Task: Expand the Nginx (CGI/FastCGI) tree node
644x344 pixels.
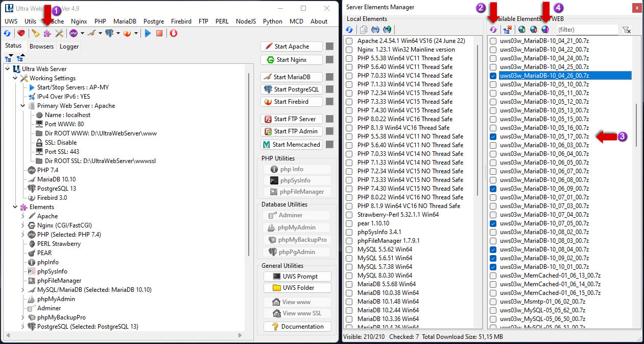Action: (23, 225)
